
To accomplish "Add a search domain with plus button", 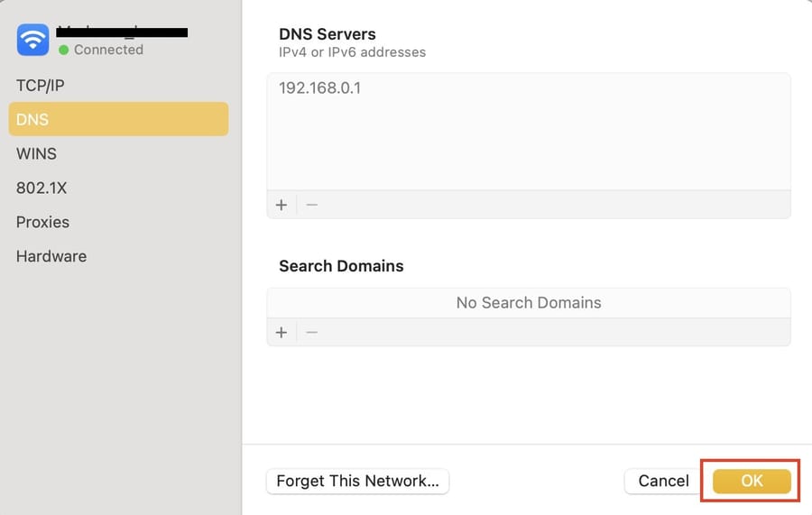I will pos(281,332).
